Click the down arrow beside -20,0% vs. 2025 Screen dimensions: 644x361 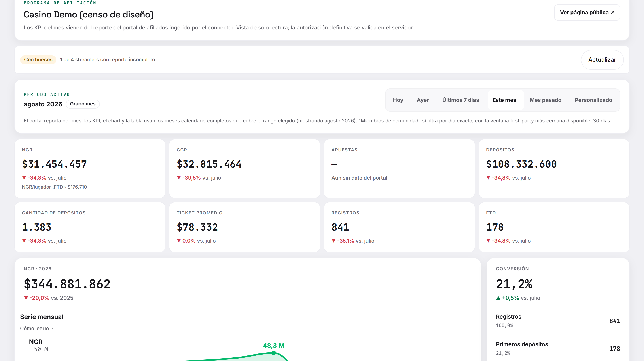tap(26, 298)
